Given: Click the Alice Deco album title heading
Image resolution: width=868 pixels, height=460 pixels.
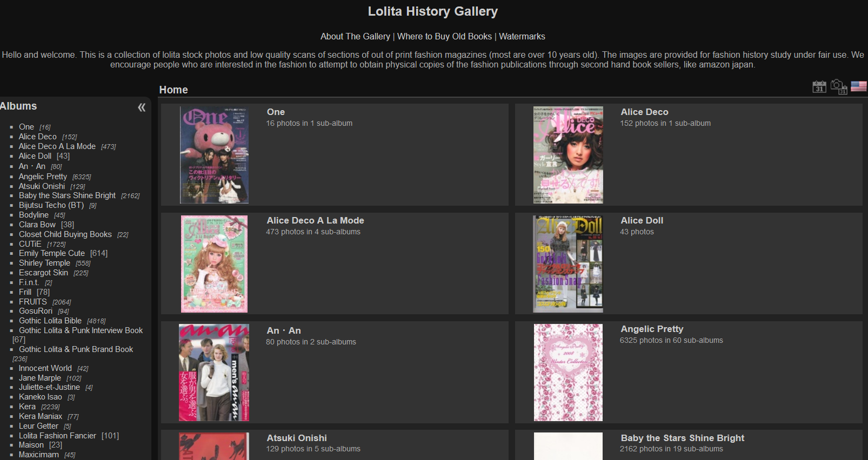Looking at the screenshot, I should click(x=644, y=112).
